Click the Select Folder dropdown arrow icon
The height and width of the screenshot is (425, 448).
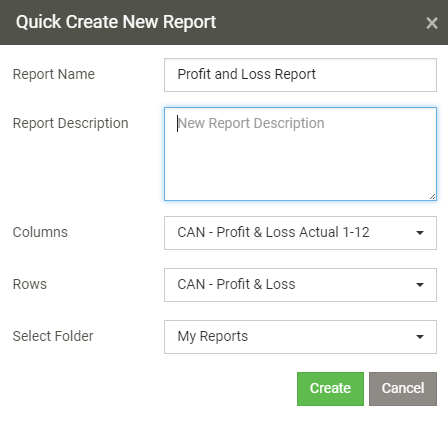point(420,337)
